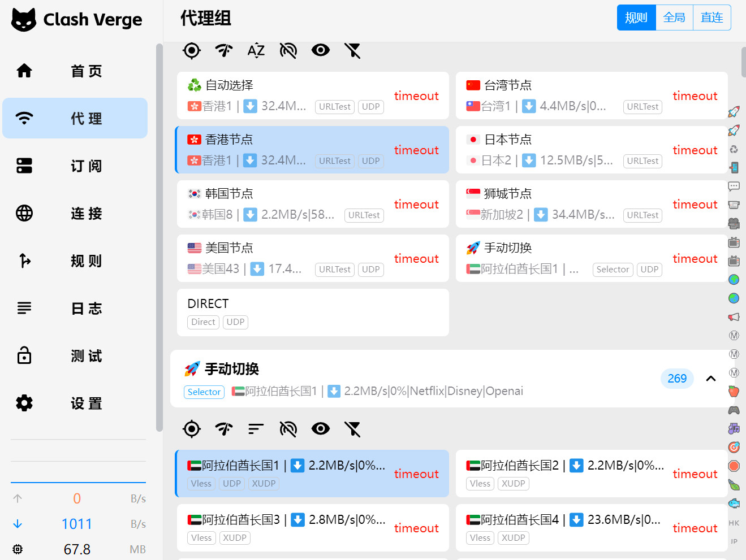Click the filter-off icon in the lower toolbar
This screenshot has width=746, height=560.
tap(352, 429)
